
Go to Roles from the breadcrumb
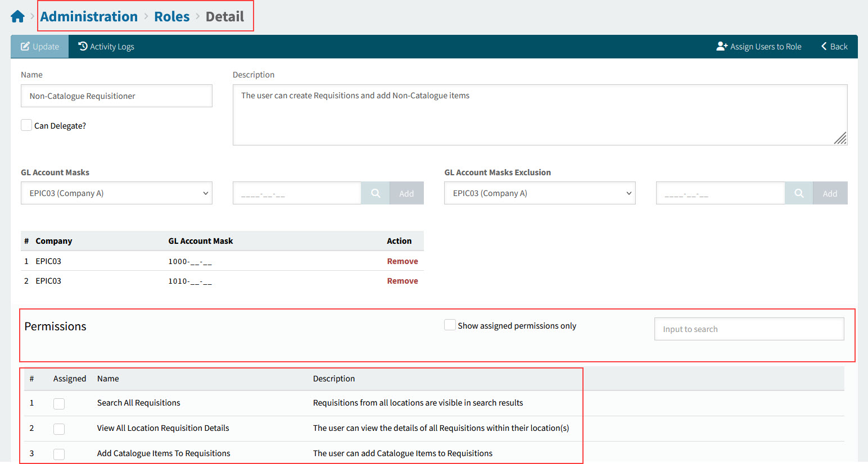pyautogui.click(x=171, y=16)
